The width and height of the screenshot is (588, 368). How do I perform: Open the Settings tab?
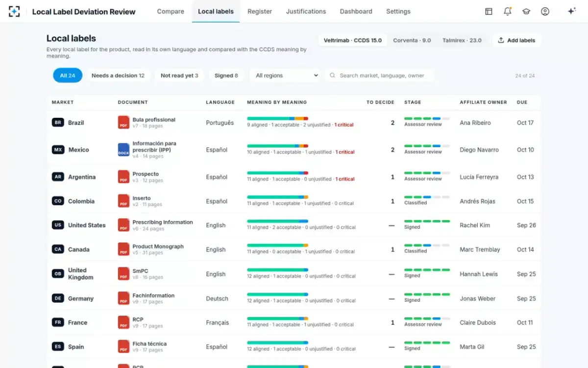click(x=398, y=11)
